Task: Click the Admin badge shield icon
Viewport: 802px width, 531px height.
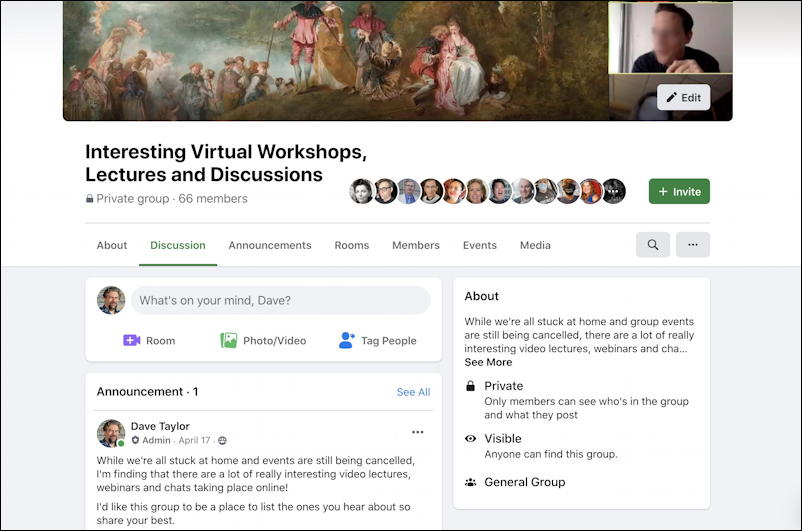Action: pyautogui.click(x=135, y=440)
